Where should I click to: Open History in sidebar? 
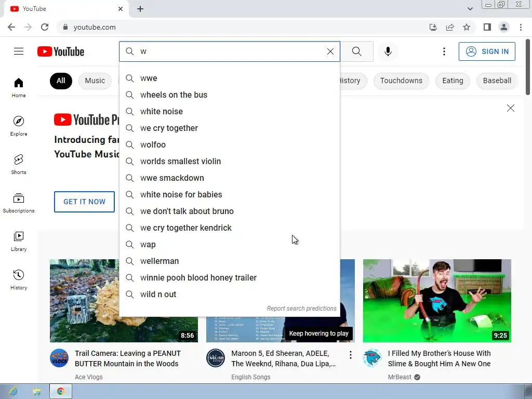(x=19, y=280)
